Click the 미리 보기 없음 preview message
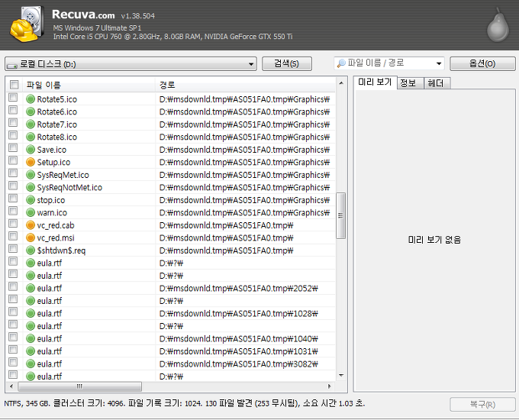Screen dimensions: 519x420 [x=434, y=240]
